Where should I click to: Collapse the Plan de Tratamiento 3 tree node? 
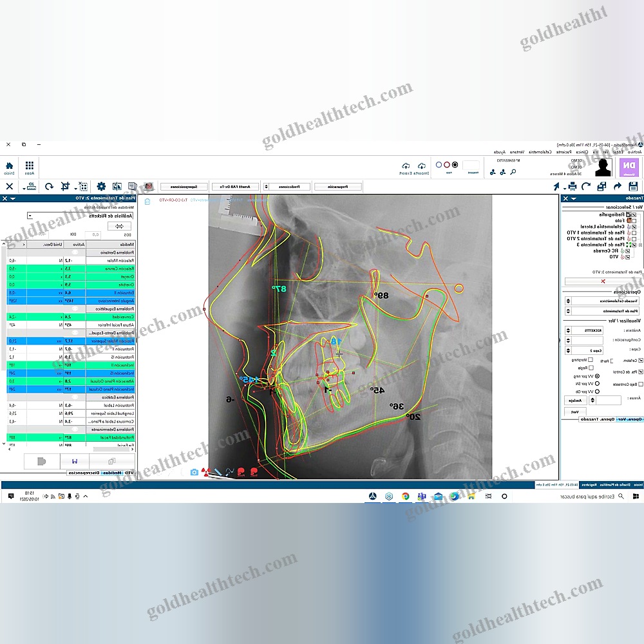click(640, 245)
